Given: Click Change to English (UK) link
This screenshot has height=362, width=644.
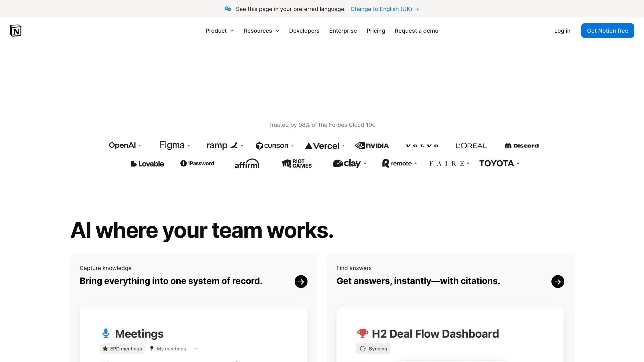Looking at the screenshot, I should 385,9.
